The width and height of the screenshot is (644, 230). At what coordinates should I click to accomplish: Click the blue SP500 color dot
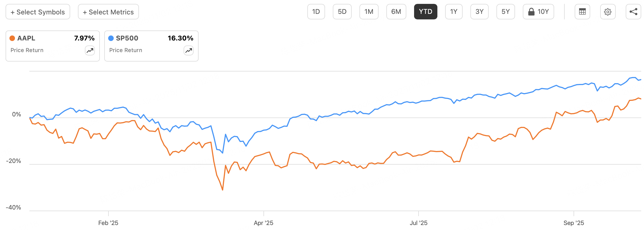pos(111,38)
